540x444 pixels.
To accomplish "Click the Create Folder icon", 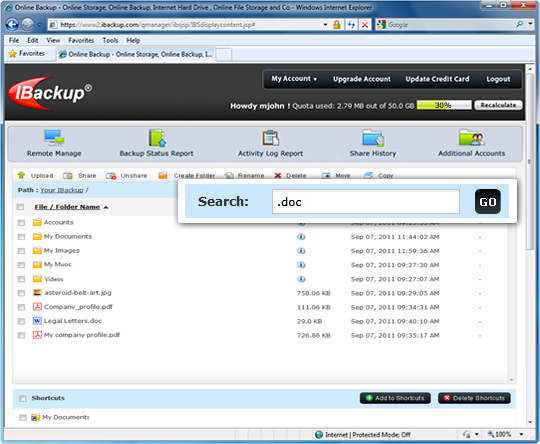I will (x=163, y=175).
